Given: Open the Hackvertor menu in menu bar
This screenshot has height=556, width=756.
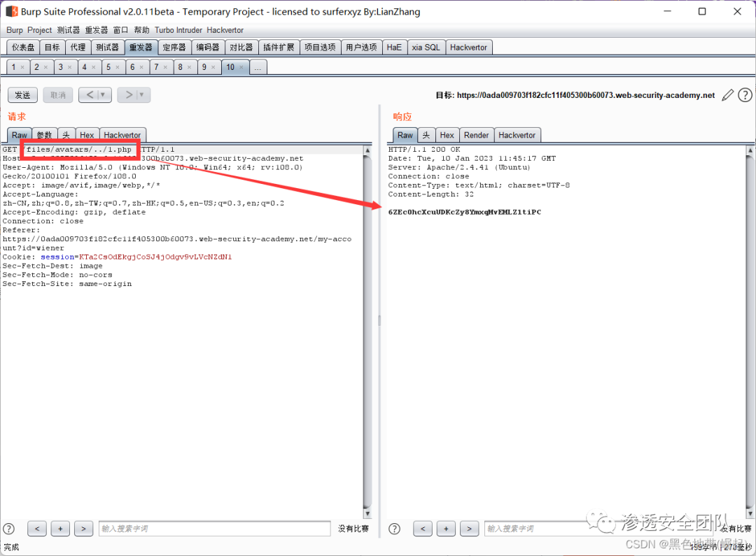Looking at the screenshot, I should [225, 30].
